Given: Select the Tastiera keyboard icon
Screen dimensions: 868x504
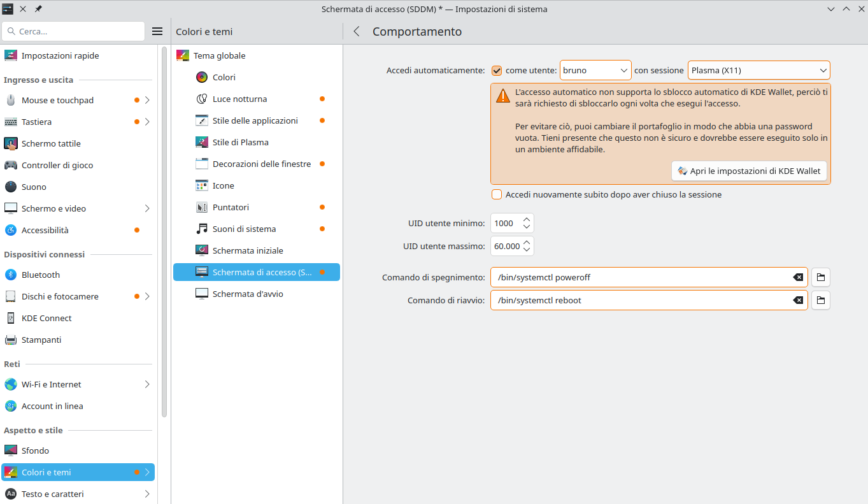Looking at the screenshot, I should [x=10, y=122].
